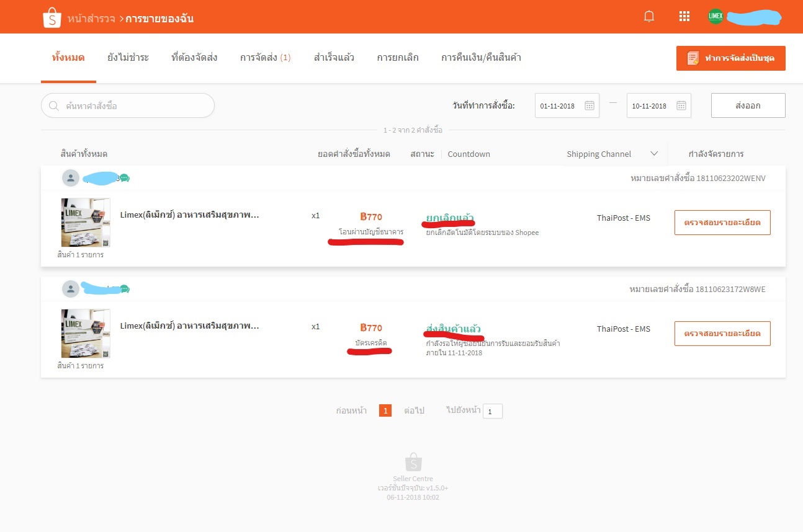Image resolution: width=803 pixels, height=532 pixels.
Task: Focus the order search field
Action: tap(128, 106)
